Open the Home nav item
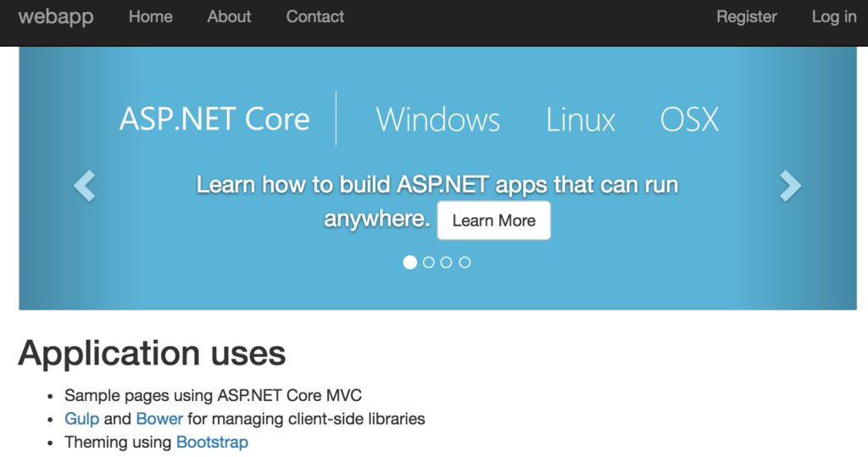The height and width of the screenshot is (457, 868). click(151, 17)
